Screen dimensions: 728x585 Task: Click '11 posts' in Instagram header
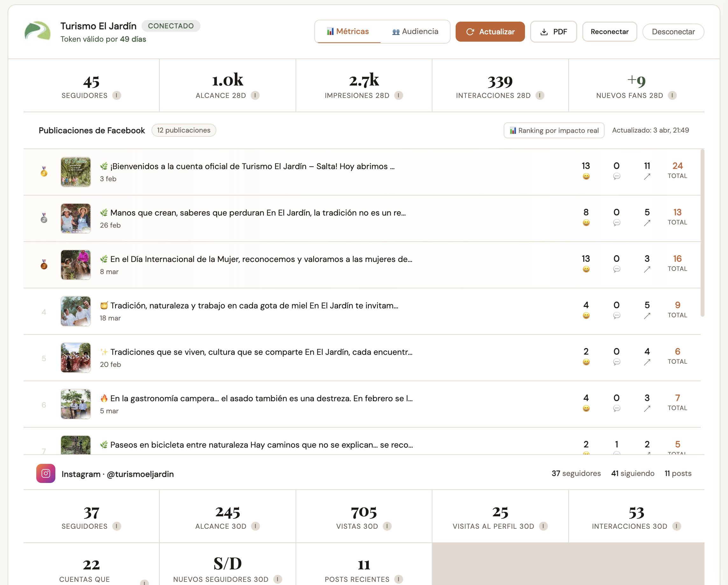click(678, 473)
